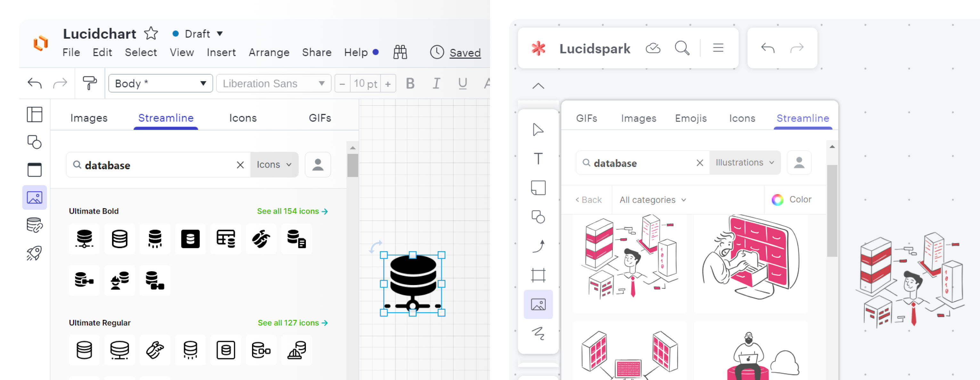Viewport: 980px width, 380px height.
Task: Select the frame tool in Lucidspark
Action: 538,275
